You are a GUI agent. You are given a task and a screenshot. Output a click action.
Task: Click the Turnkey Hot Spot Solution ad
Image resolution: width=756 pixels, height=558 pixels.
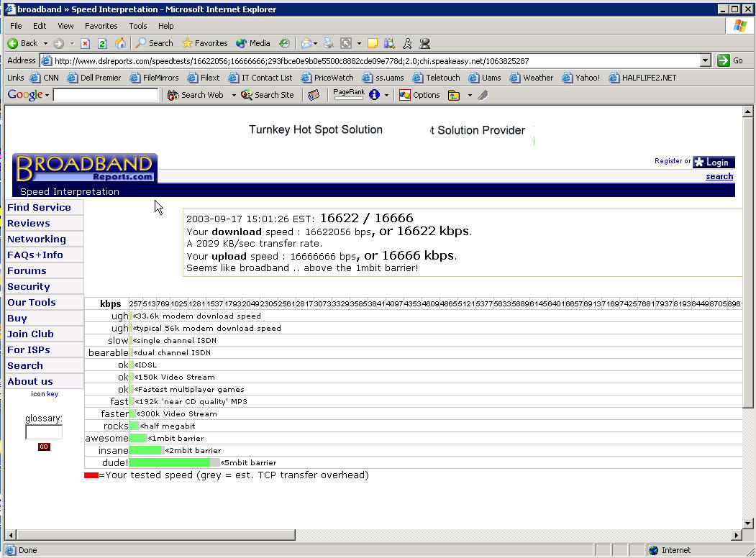pos(316,129)
